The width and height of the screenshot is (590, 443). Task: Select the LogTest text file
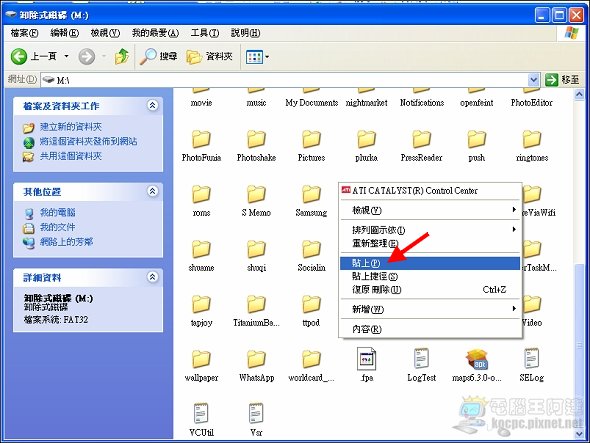[x=421, y=364]
